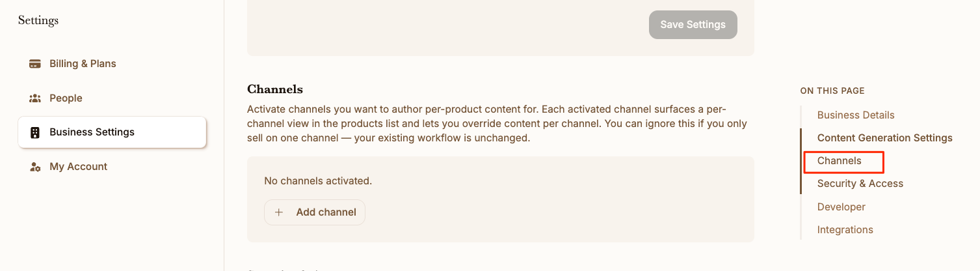Click the Settings title in the sidebar
Image resolution: width=980 pixels, height=271 pixels.
pyautogui.click(x=38, y=20)
